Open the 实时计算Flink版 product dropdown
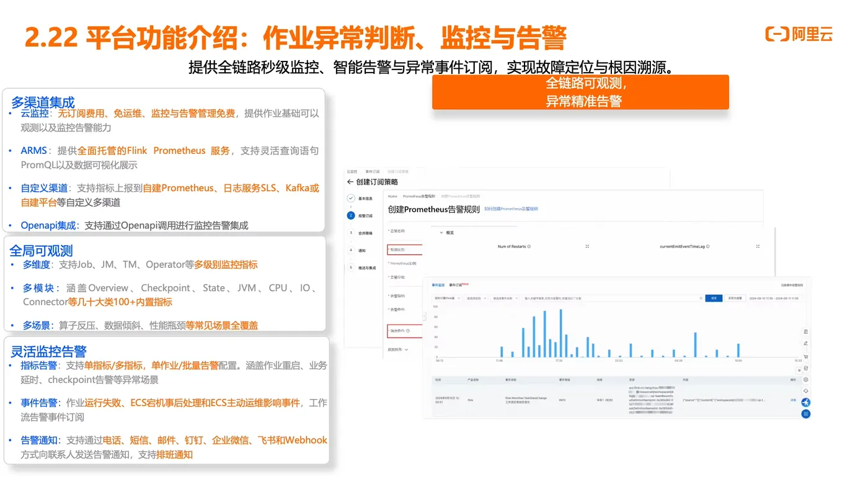Screen dimensions: 868x489 446,298
